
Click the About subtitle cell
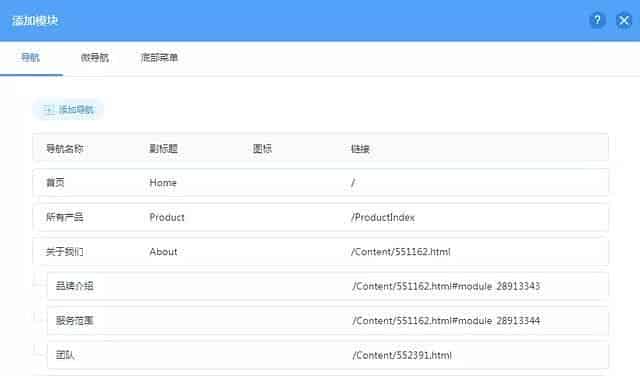[163, 251]
